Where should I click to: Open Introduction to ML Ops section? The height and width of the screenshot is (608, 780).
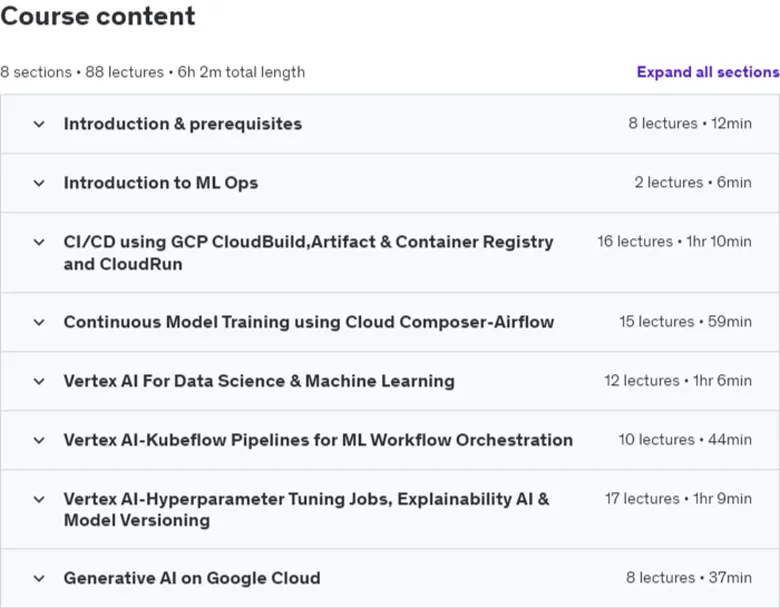coord(161,183)
